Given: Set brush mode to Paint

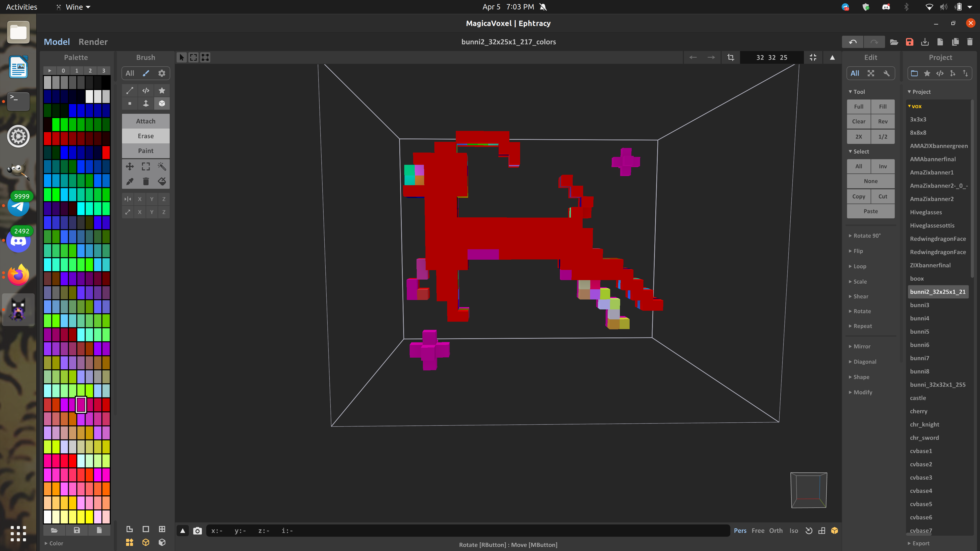Looking at the screenshot, I should (x=146, y=151).
